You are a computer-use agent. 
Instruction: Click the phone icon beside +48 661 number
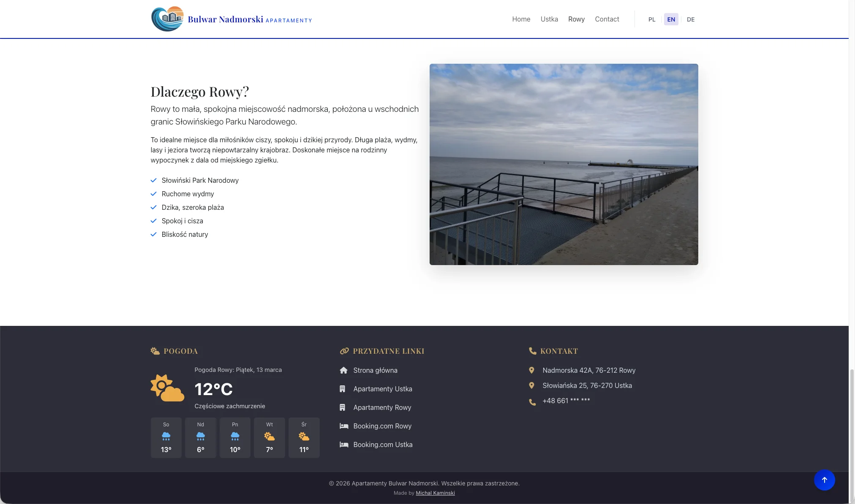coord(532,402)
